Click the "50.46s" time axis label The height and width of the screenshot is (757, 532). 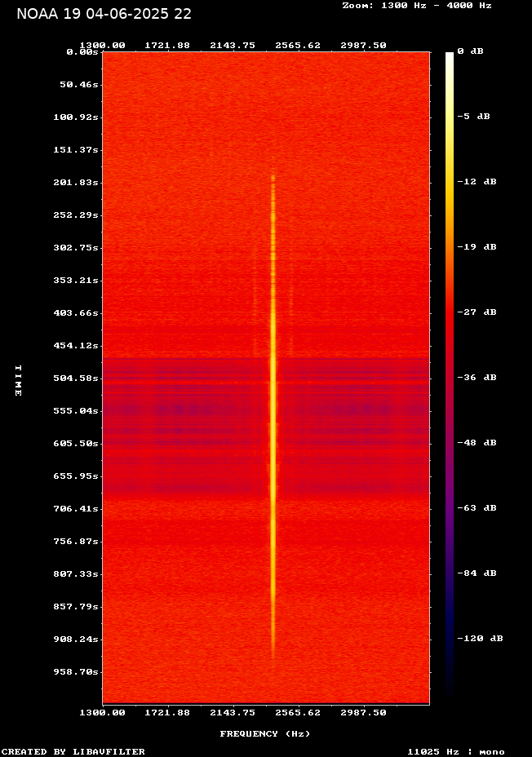(x=78, y=85)
